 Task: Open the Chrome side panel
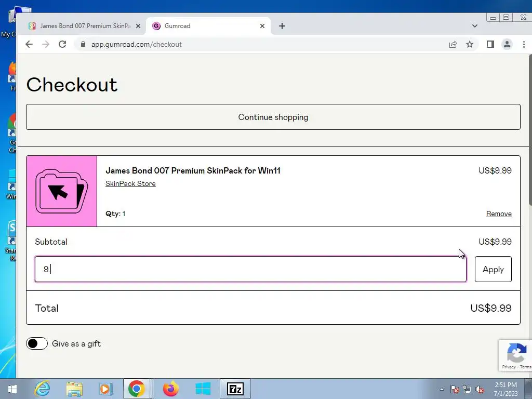tap(490, 44)
